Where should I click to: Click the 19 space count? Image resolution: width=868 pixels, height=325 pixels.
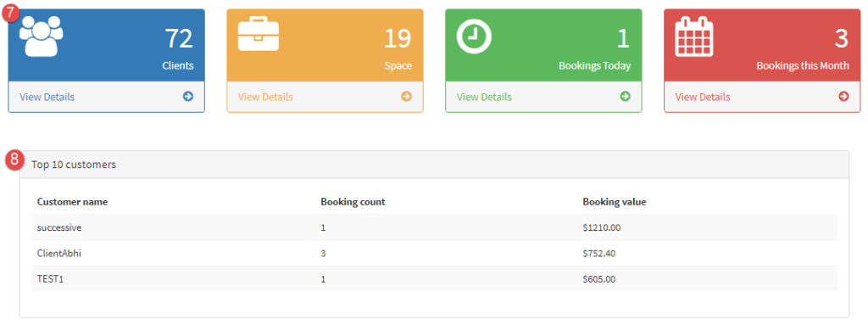[398, 39]
